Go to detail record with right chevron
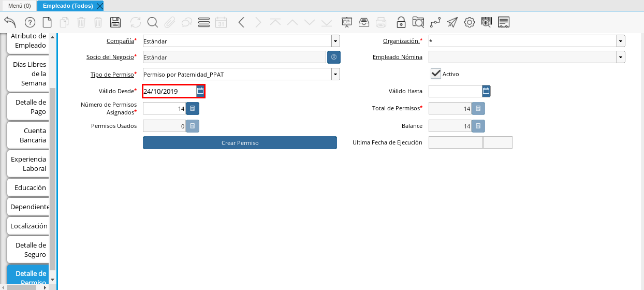 [258, 22]
